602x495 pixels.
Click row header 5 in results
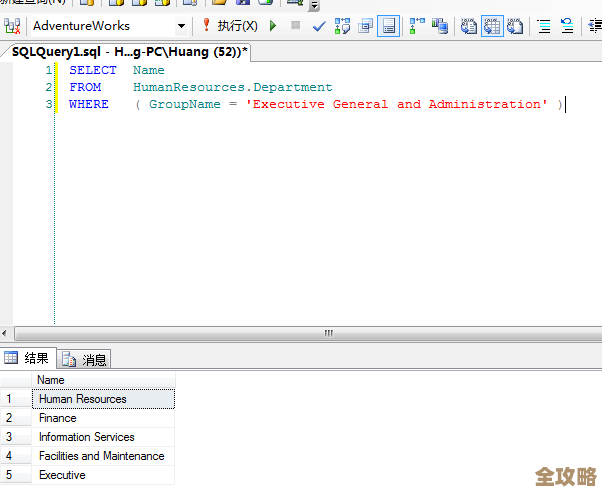click(16, 475)
